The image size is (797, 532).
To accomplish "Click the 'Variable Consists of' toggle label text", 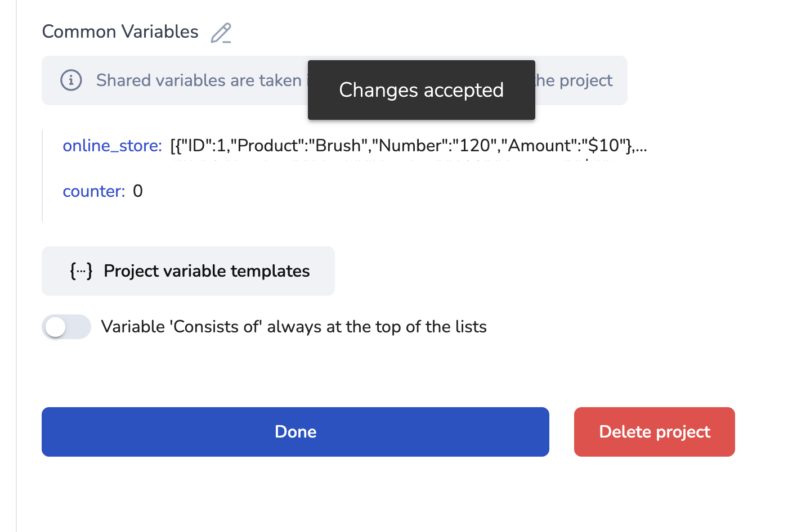I will coord(293,327).
